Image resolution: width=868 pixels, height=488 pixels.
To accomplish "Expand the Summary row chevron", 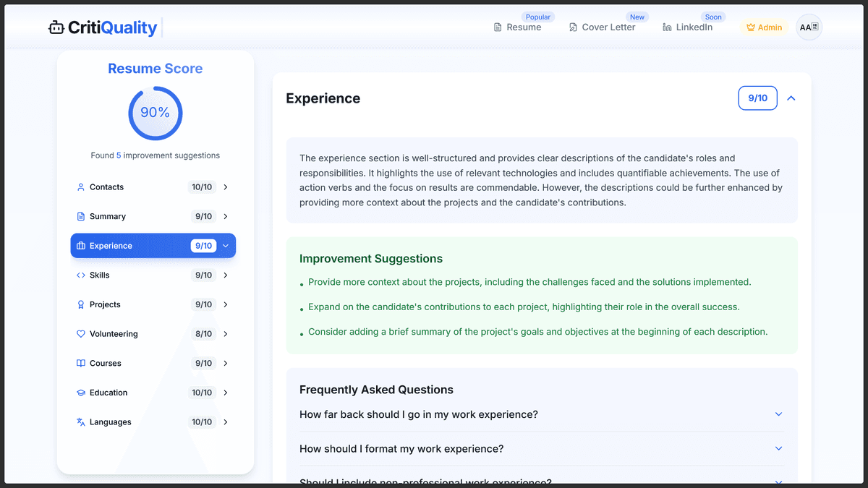I will coord(226,216).
